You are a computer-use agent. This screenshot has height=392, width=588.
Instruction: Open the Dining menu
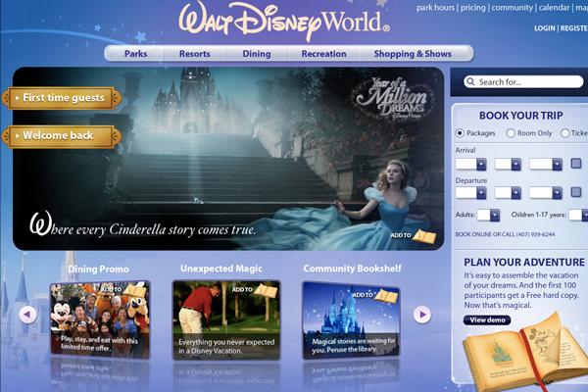click(257, 54)
